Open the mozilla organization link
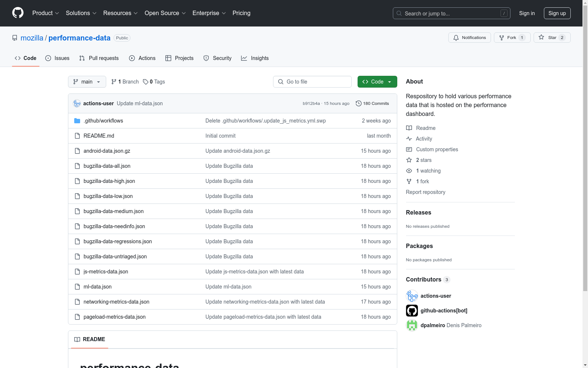Viewport: 588px width, 368px height. click(x=32, y=38)
